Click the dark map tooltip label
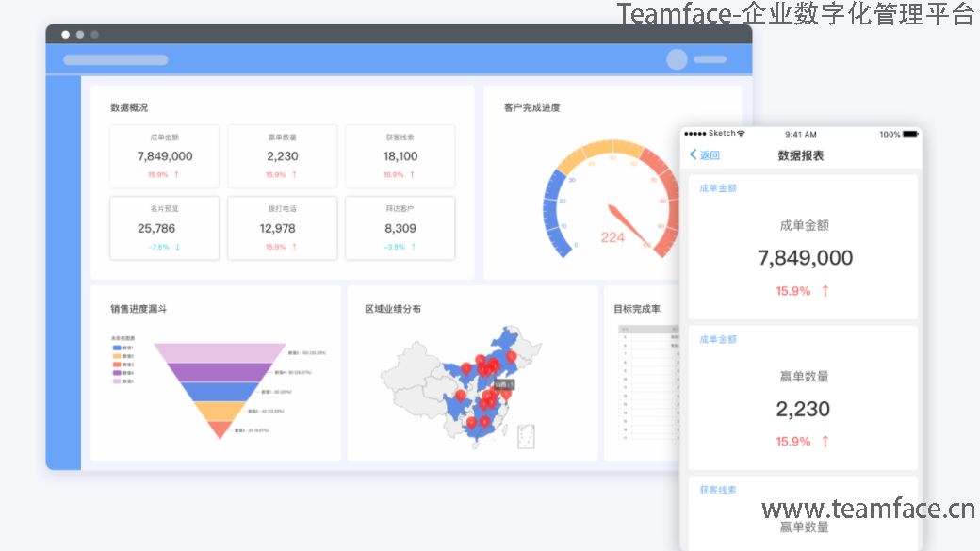The height and width of the screenshot is (551, 980). click(504, 384)
